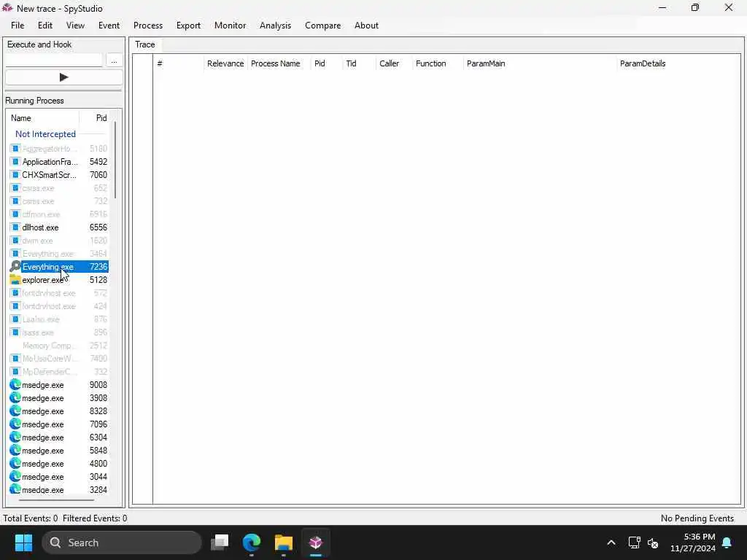Select pid 5128 cell
The height and width of the screenshot is (560, 747).
point(98,279)
